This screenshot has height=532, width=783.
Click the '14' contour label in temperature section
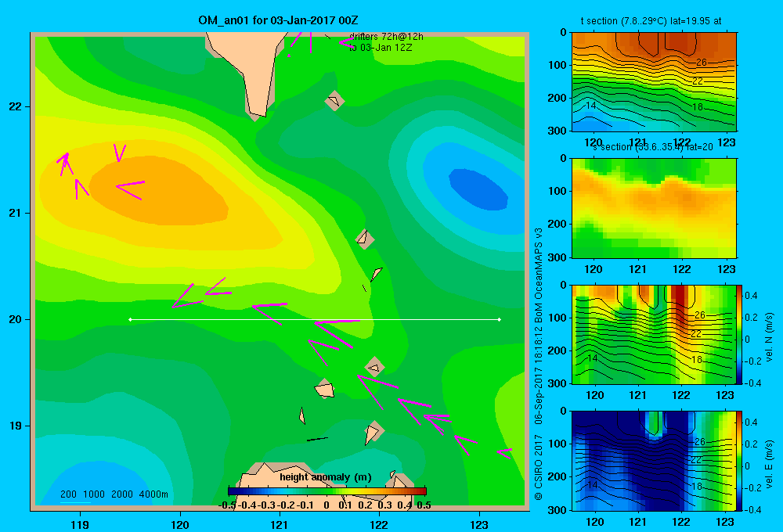coord(590,106)
